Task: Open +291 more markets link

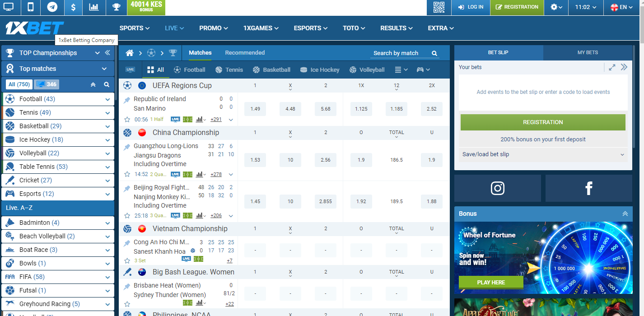Action: click(216, 120)
